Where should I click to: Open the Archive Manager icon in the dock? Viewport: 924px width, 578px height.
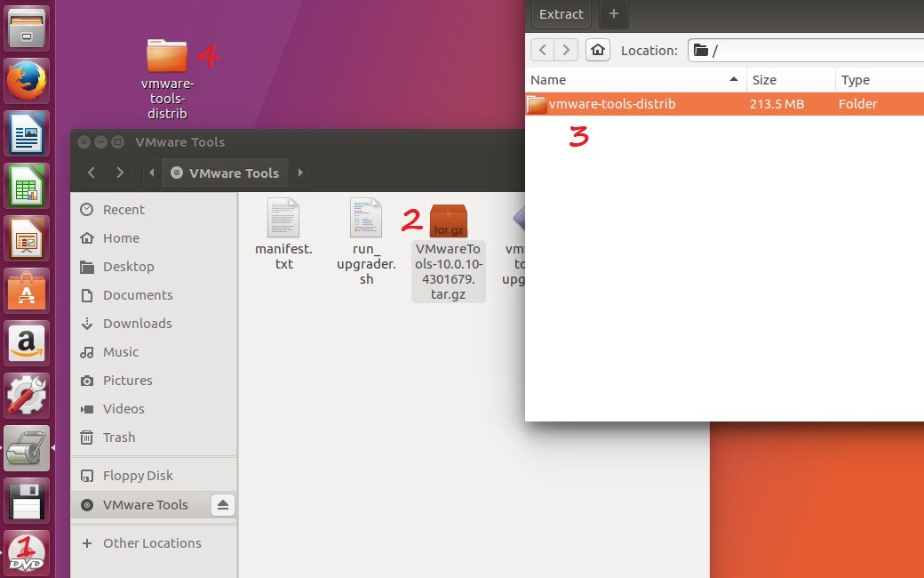coord(27,449)
